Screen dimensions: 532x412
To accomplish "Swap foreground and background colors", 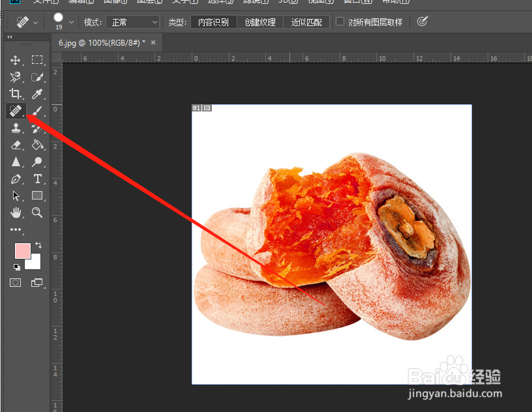I will tap(38, 244).
